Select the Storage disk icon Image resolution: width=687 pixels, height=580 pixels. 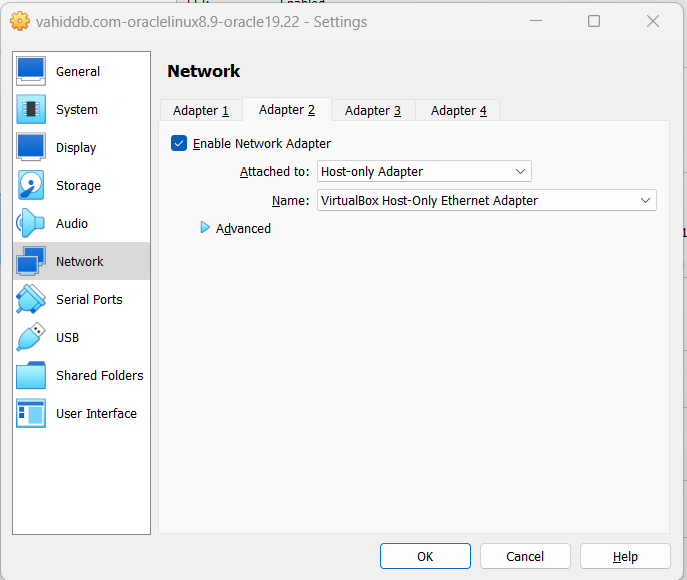click(x=31, y=185)
